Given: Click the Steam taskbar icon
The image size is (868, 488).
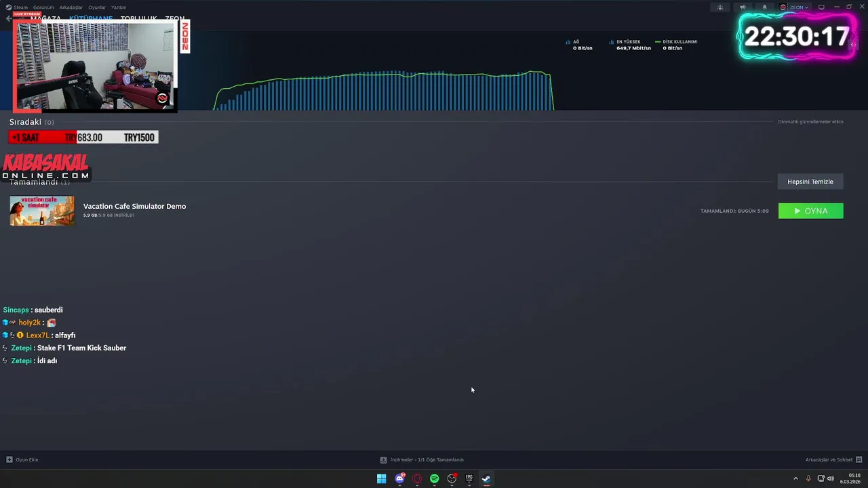Looking at the screenshot, I should tap(486, 479).
